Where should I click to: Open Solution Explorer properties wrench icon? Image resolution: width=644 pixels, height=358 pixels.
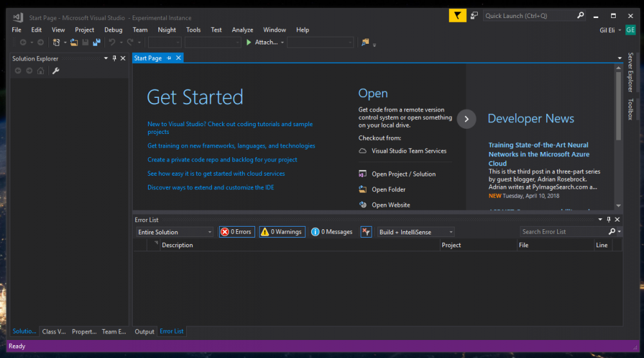tap(56, 71)
